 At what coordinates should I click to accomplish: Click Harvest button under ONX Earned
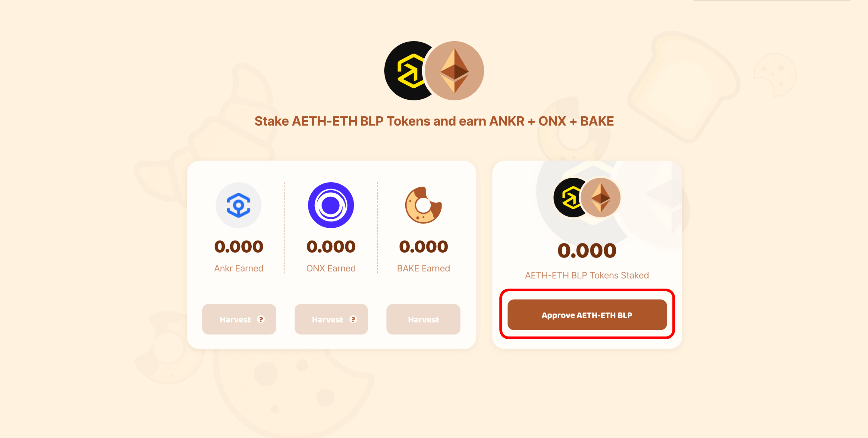click(x=331, y=319)
